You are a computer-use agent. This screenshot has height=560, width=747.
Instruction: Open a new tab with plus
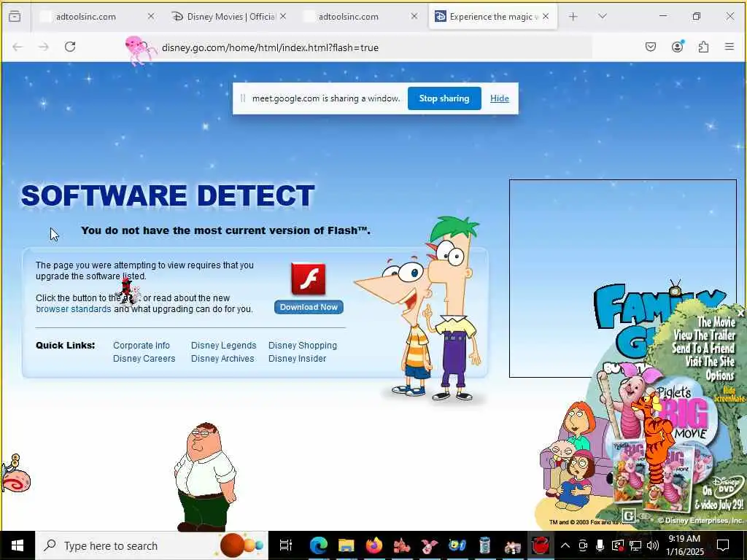[x=573, y=17]
